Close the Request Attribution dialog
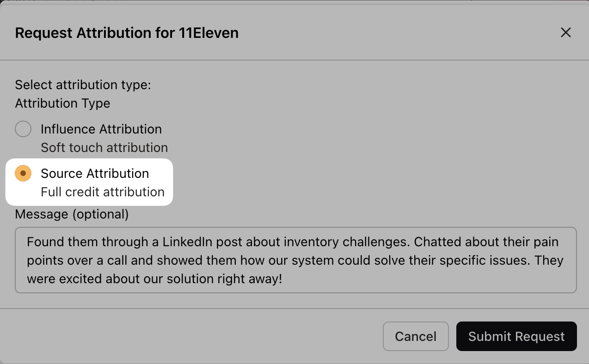 coord(566,32)
